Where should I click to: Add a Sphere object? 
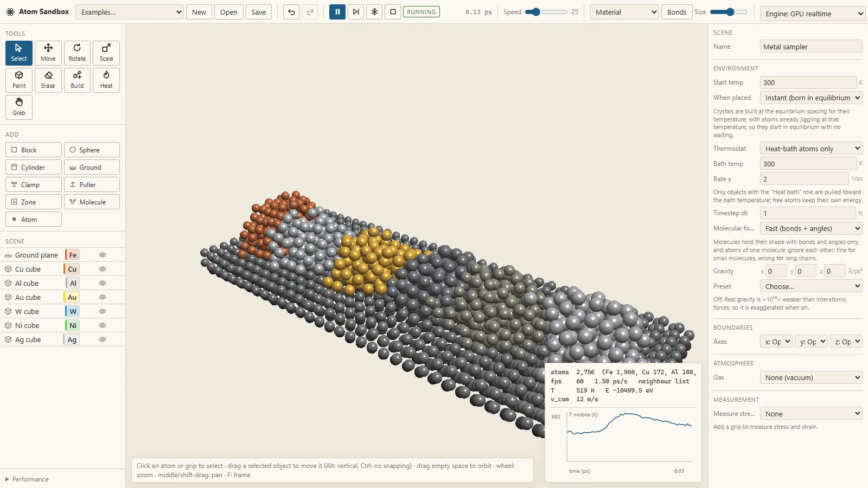92,150
